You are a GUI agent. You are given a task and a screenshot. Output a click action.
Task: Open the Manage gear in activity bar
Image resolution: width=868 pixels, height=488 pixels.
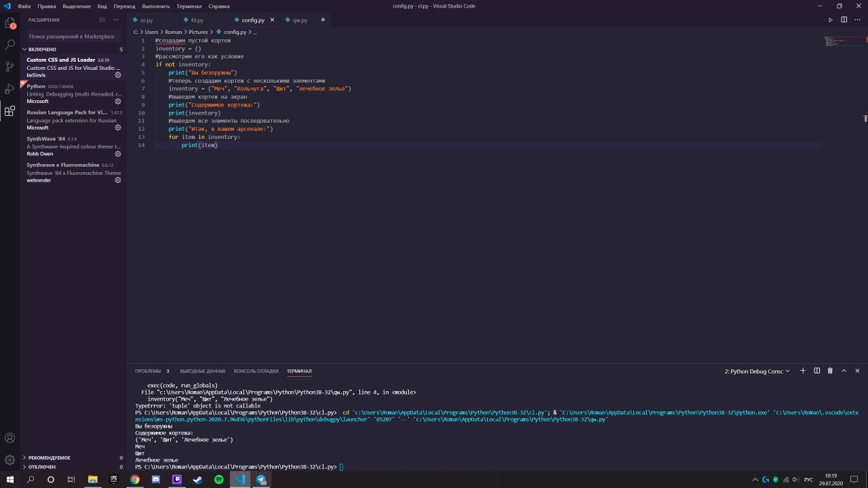(x=10, y=460)
